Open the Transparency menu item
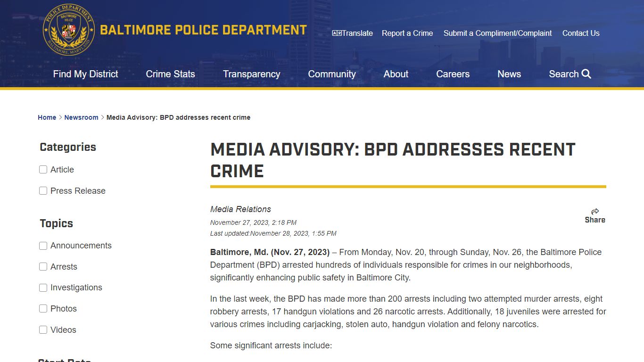Screen dimensions: 644x362 pos(251,74)
